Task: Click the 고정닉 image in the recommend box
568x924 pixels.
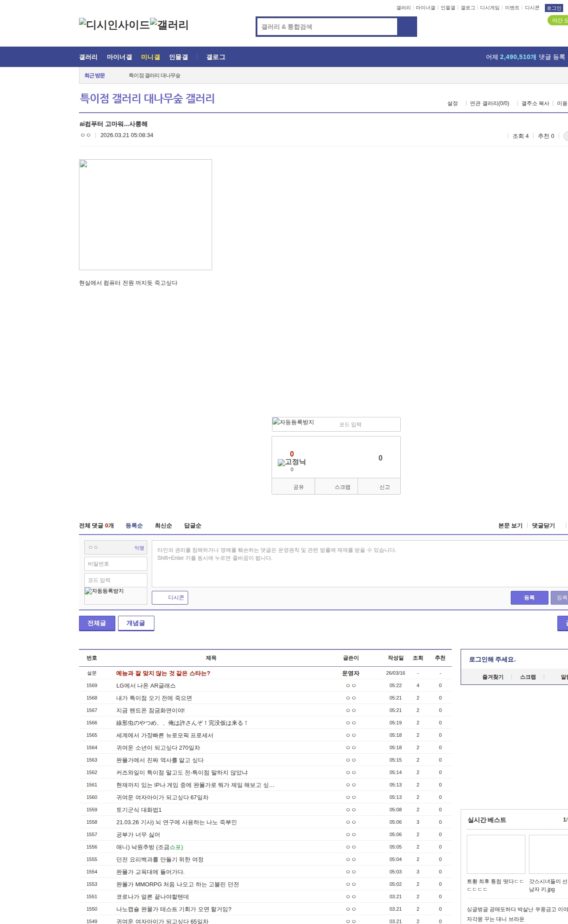Action: pyautogui.click(x=292, y=462)
